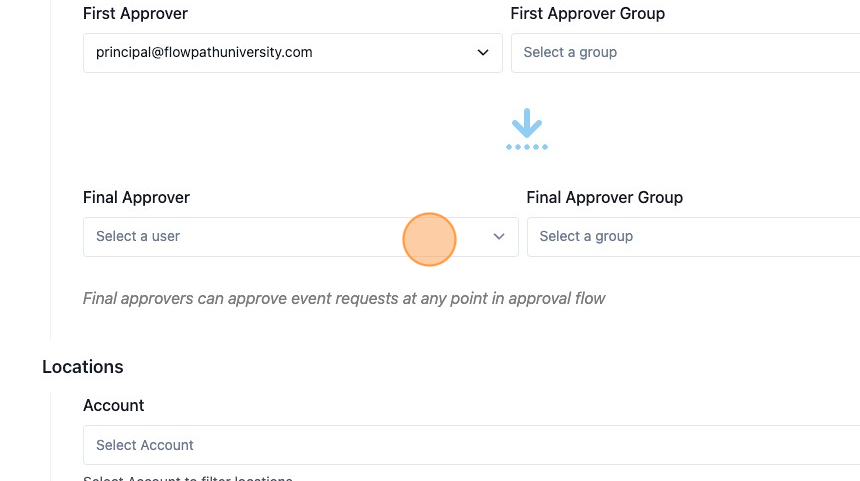The image size is (860, 481).
Task: Click the chevron arrow in Final Approver field
Action: 499,236
